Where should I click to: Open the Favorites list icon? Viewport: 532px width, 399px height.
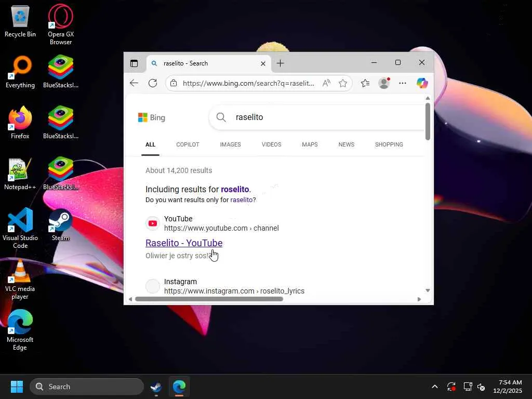coord(365,83)
